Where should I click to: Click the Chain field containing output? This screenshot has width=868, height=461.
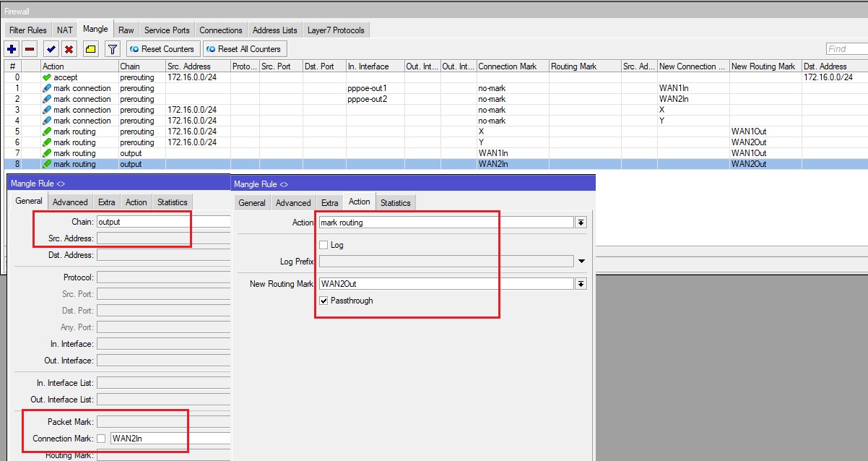click(163, 222)
